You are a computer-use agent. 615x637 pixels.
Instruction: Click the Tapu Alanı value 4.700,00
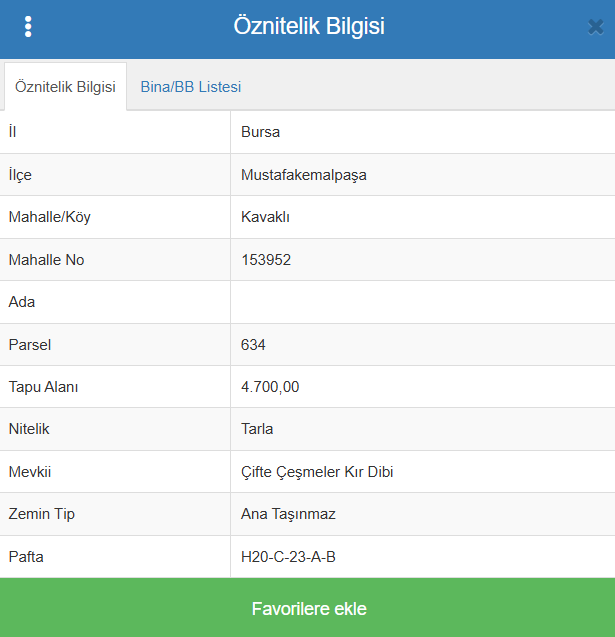(x=270, y=387)
